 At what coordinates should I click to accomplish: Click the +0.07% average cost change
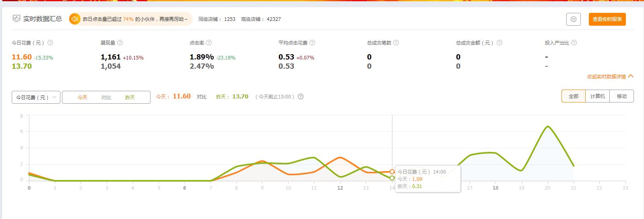[305, 58]
